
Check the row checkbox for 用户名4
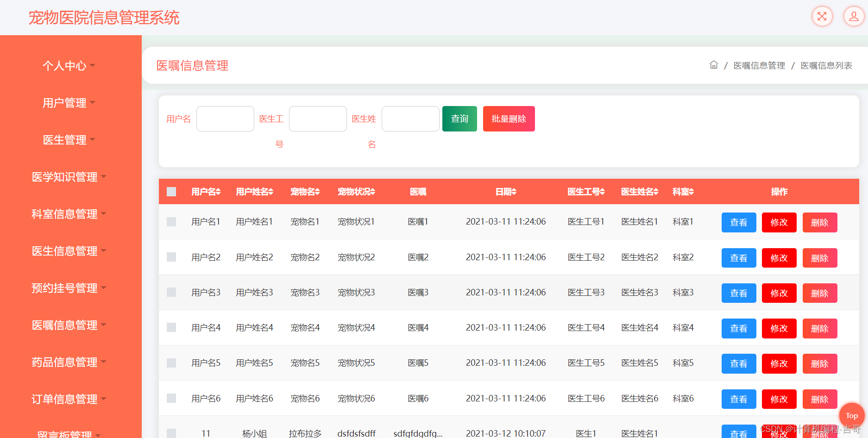click(171, 327)
